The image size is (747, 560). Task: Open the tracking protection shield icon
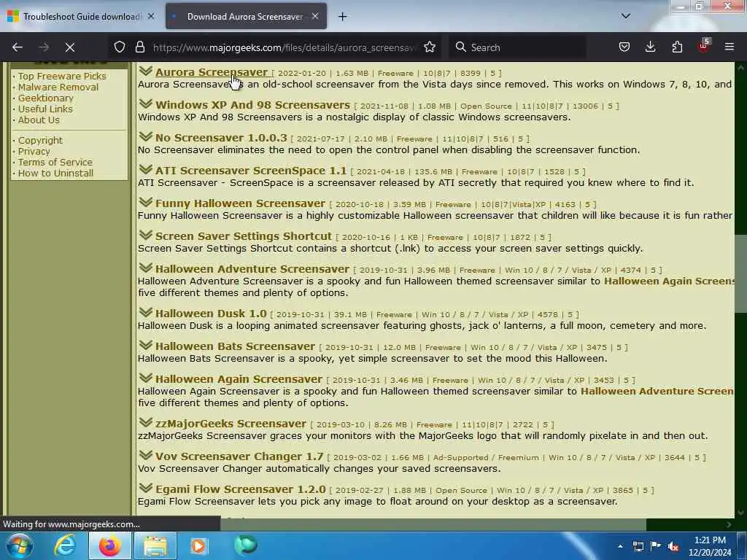pyautogui.click(x=120, y=47)
